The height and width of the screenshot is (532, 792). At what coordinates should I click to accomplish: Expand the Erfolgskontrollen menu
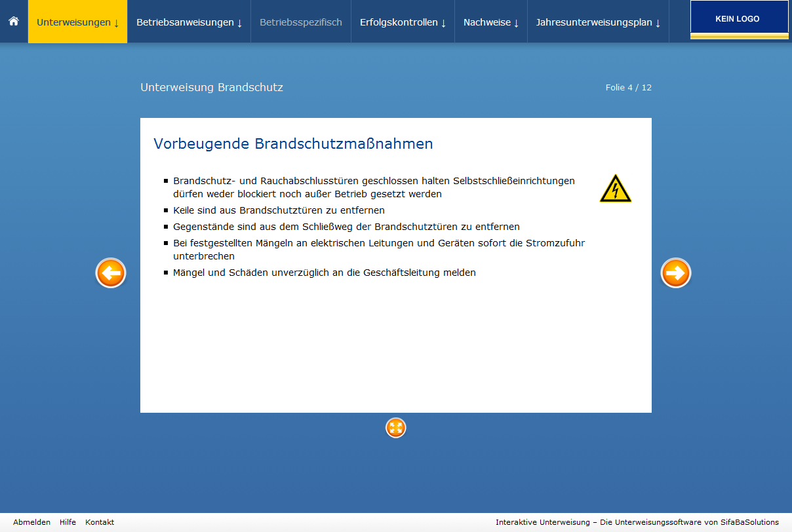pyautogui.click(x=402, y=21)
